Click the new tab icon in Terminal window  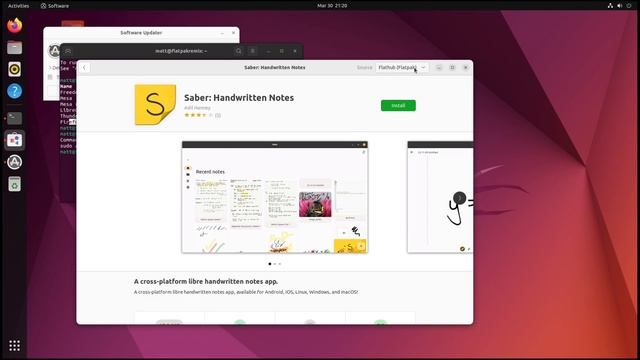coord(68,51)
